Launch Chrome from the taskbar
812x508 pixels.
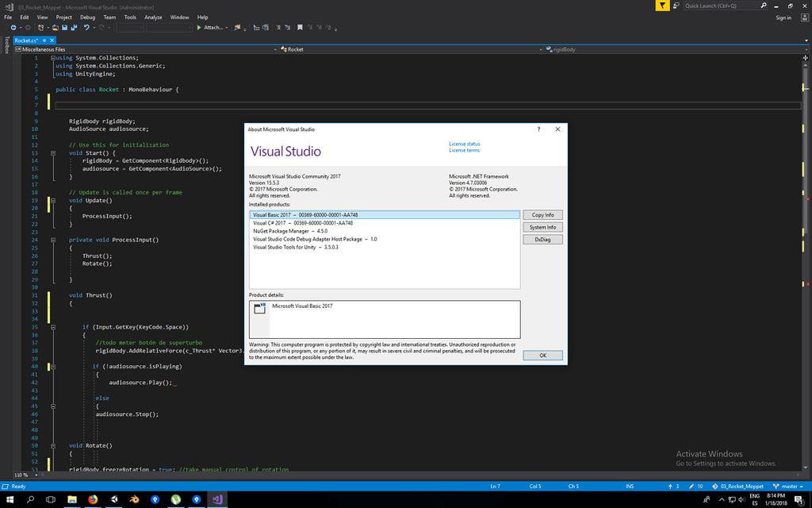94,500
